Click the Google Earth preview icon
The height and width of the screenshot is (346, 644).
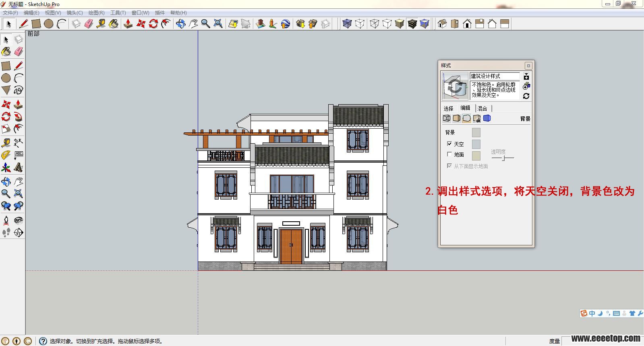[x=286, y=24]
